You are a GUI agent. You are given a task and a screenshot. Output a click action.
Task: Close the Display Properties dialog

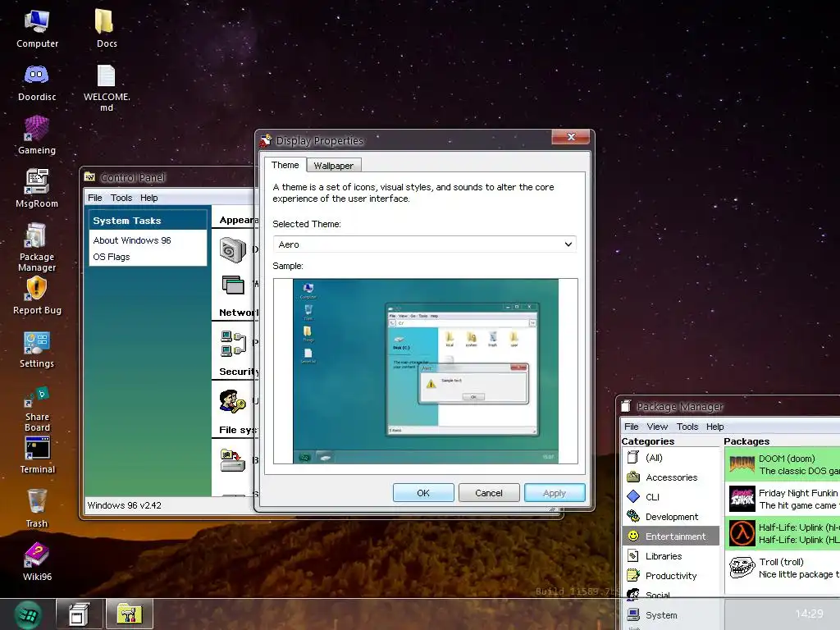click(x=571, y=137)
